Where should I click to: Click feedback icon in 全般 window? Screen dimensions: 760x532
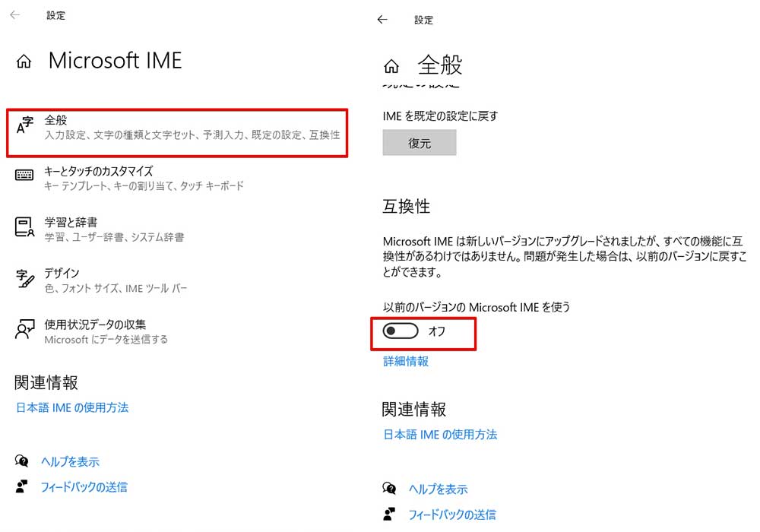(x=389, y=514)
